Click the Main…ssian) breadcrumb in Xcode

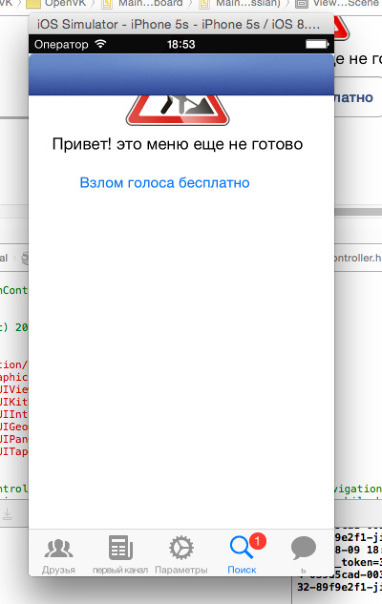[x=241, y=3]
